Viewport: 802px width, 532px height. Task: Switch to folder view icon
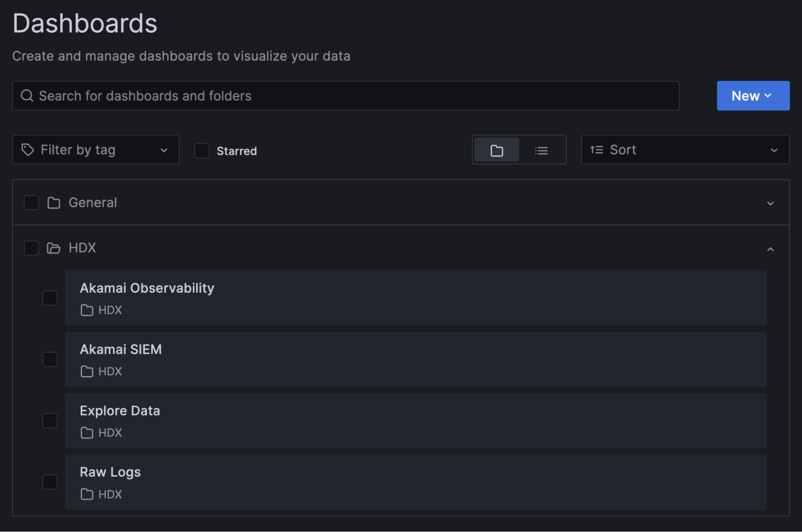coord(497,150)
